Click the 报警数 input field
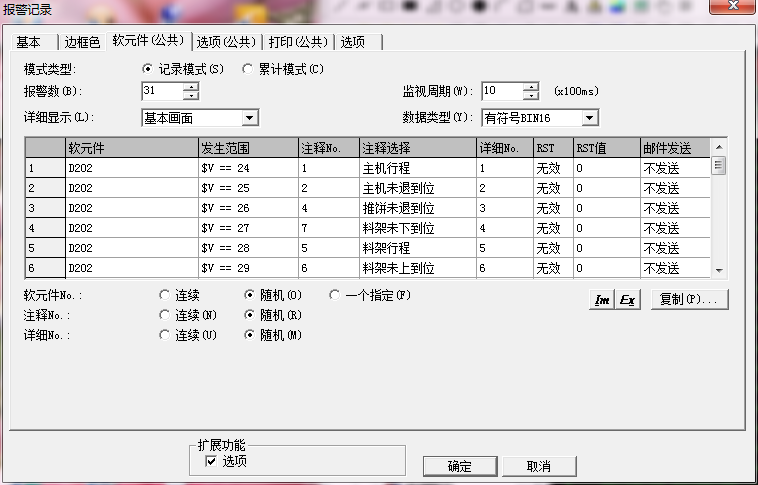Screen dimensions: 758x485 pos(162,91)
